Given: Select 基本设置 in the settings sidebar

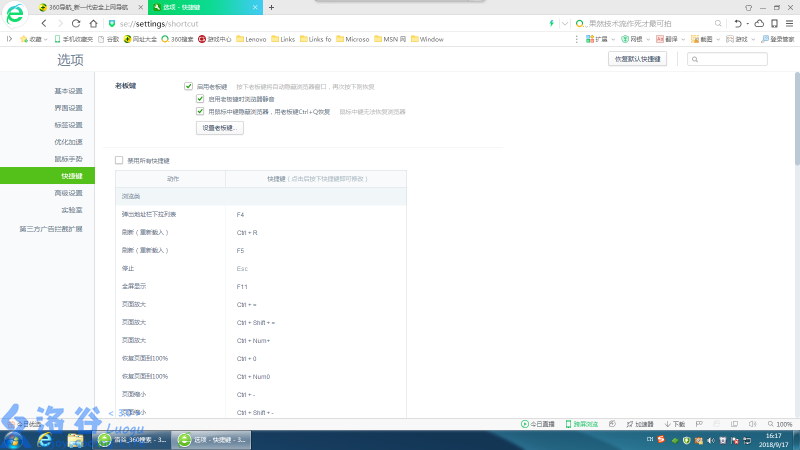Looking at the screenshot, I should point(68,91).
